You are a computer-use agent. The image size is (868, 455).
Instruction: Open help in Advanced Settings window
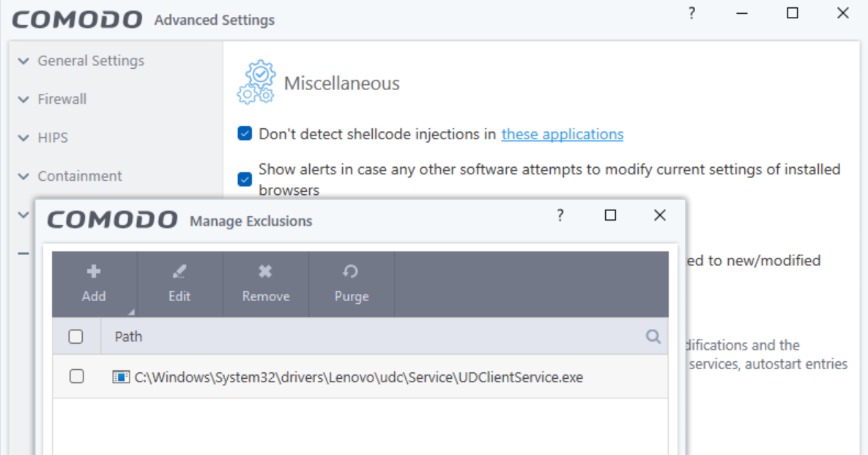(x=691, y=14)
